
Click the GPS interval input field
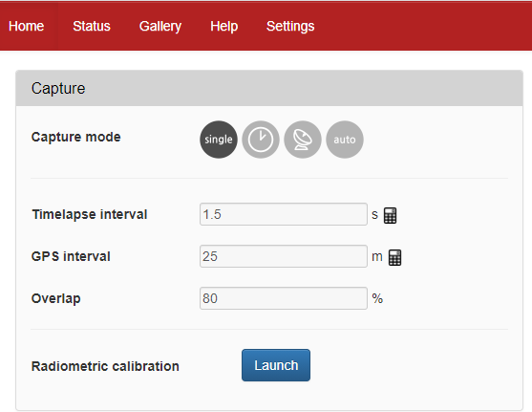(x=284, y=256)
